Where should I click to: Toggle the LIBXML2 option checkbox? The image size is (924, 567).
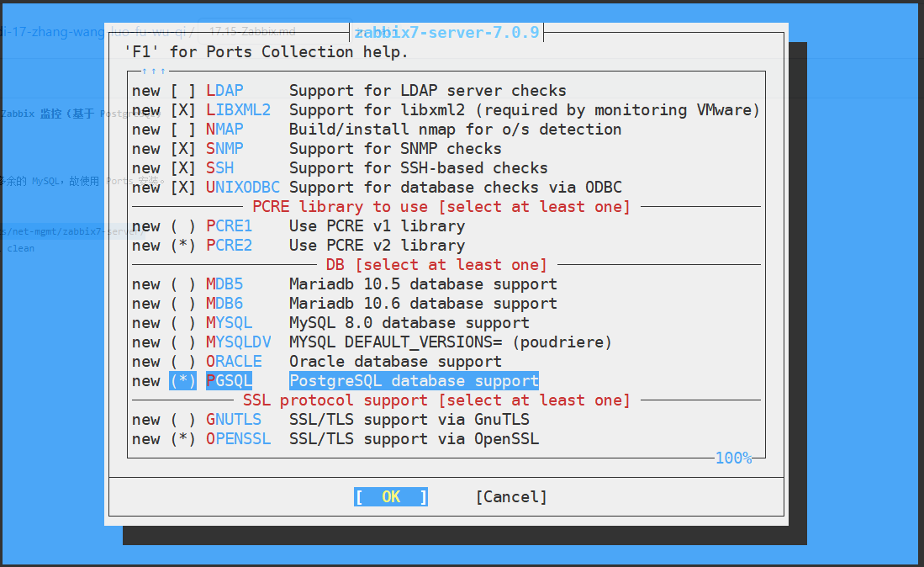182,110
